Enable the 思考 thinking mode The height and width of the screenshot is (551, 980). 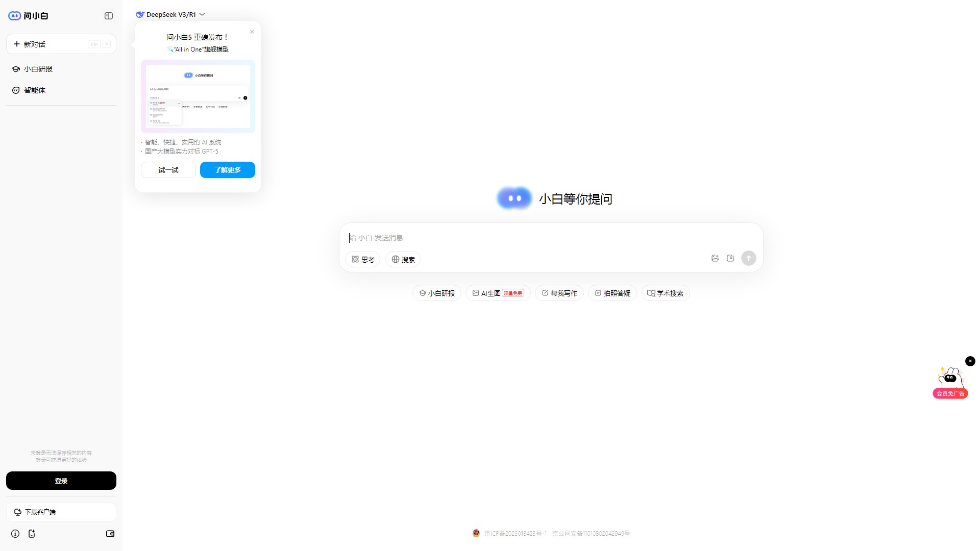click(x=362, y=259)
